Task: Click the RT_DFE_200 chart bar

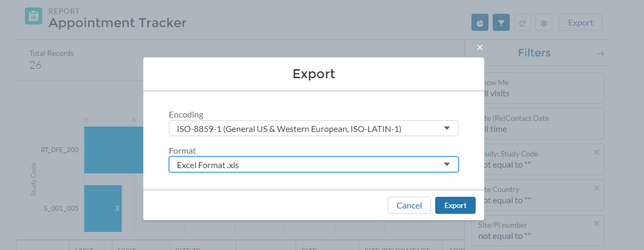Action: (113, 150)
